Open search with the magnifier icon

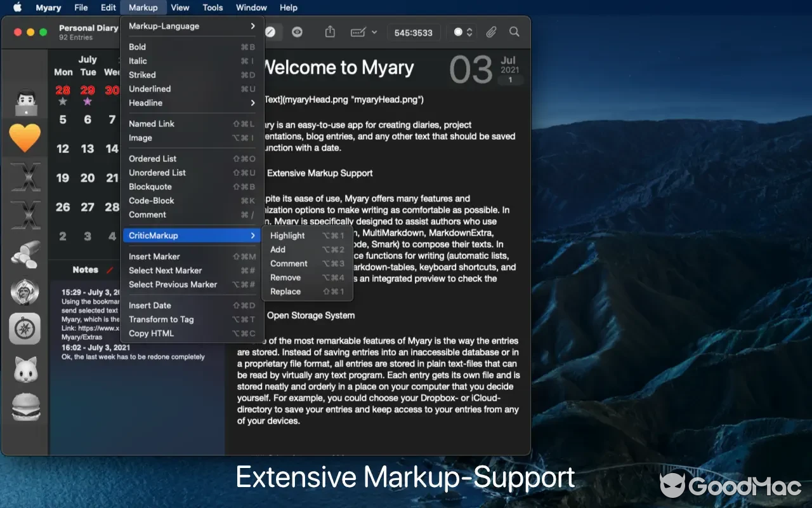(514, 32)
